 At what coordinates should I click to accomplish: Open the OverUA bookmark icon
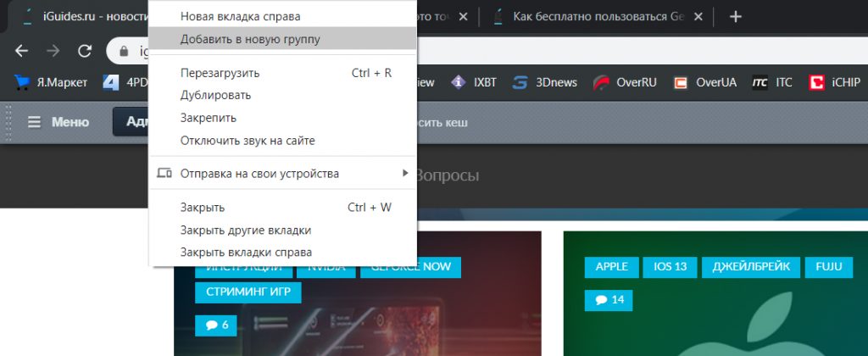tap(681, 83)
